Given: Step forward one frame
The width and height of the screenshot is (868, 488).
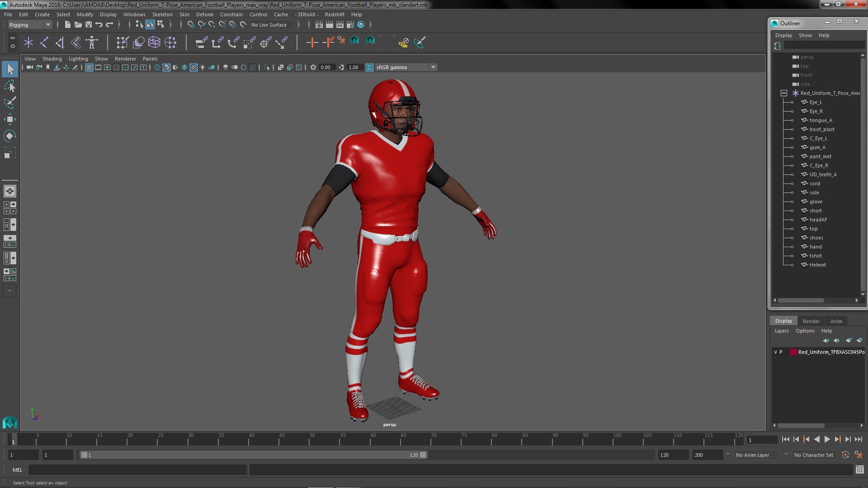Looking at the screenshot, I should [x=848, y=439].
